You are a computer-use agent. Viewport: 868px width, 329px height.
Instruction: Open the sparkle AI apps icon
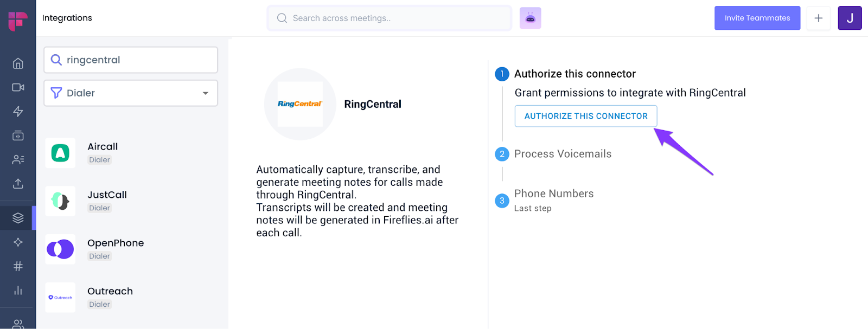(x=18, y=242)
